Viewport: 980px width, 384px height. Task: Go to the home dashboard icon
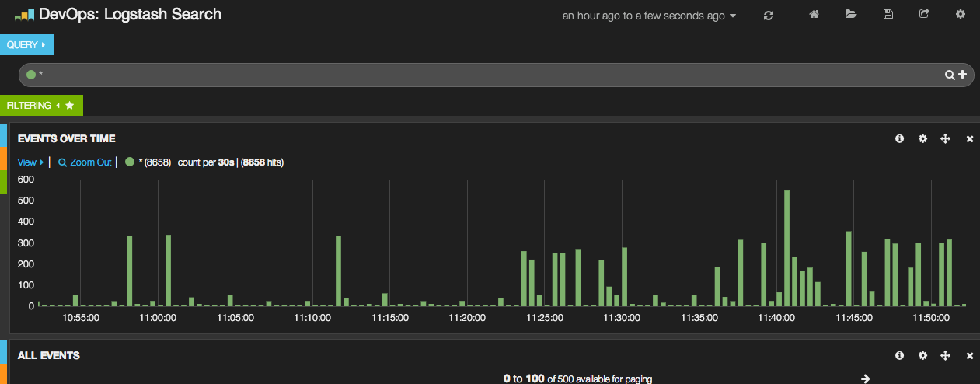pos(814,14)
